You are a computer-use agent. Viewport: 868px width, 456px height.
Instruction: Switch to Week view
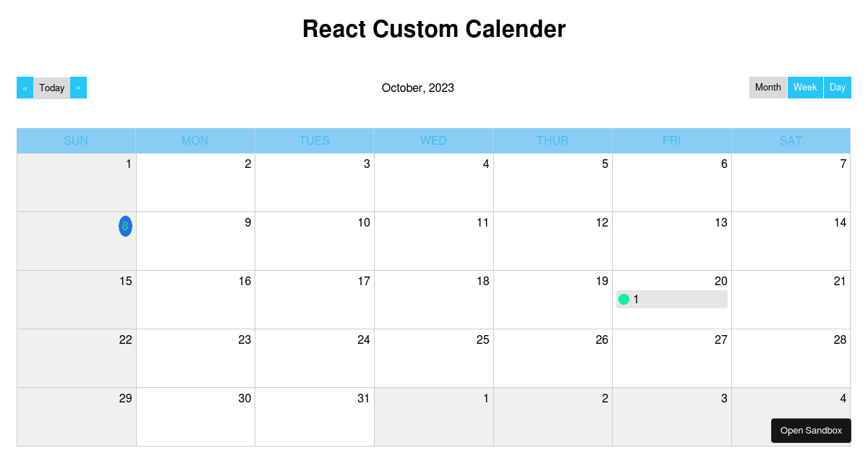pyautogui.click(x=805, y=87)
